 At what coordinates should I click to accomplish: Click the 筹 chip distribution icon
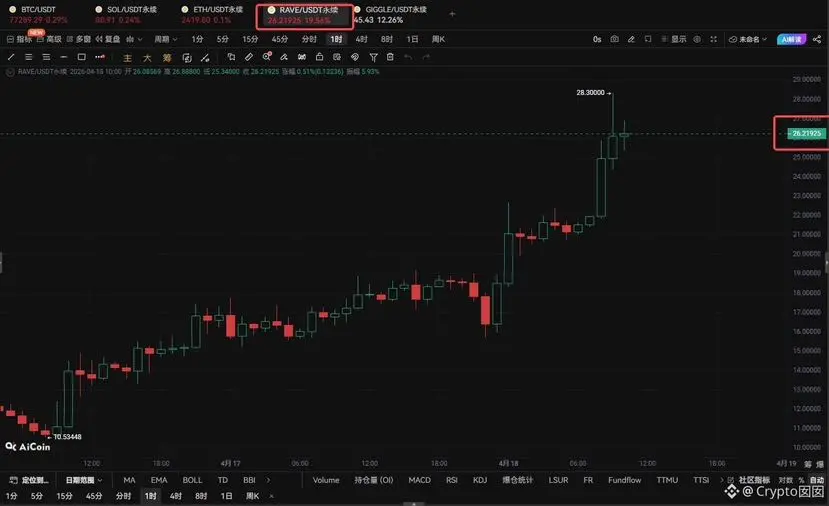point(167,58)
